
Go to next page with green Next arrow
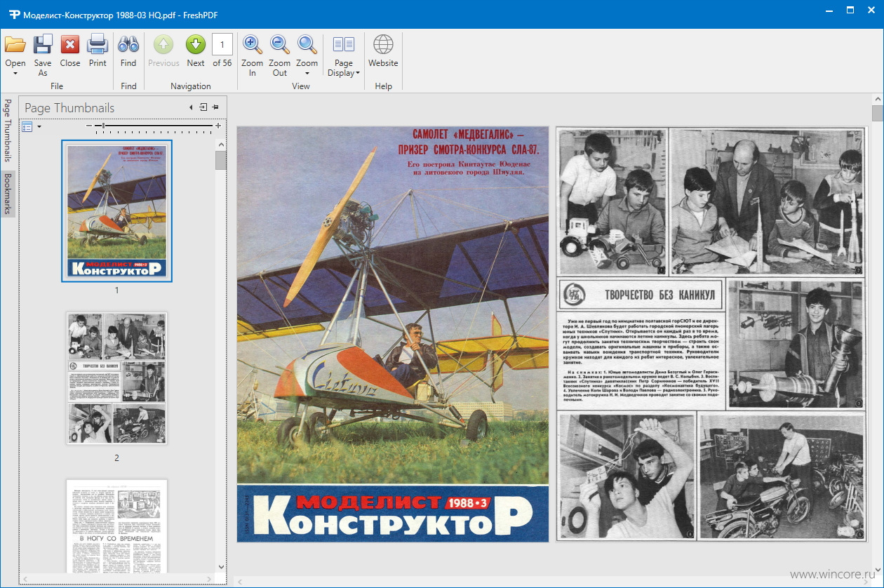pyautogui.click(x=196, y=45)
